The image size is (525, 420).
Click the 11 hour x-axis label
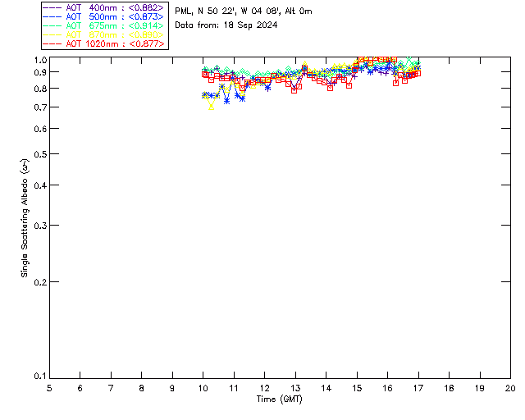pyautogui.click(x=234, y=388)
